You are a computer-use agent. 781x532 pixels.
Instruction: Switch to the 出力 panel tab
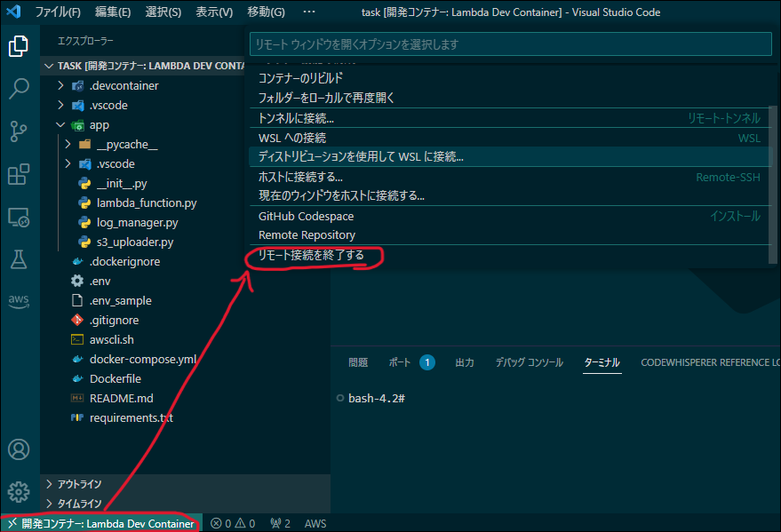pyautogui.click(x=464, y=362)
